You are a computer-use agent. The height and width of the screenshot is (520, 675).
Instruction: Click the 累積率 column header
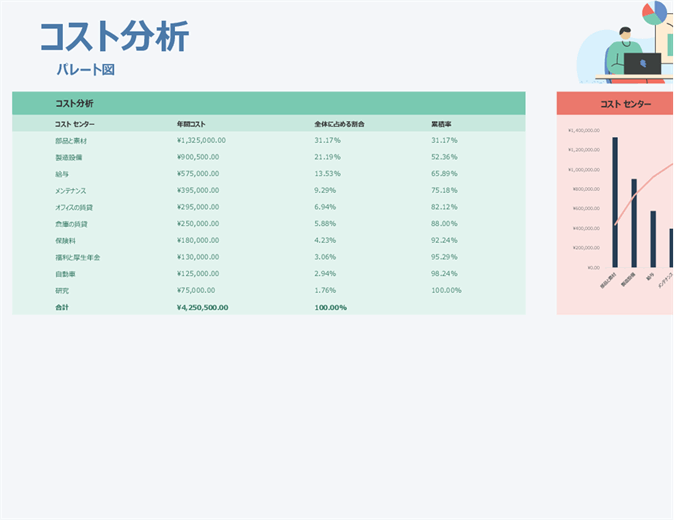coord(441,124)
